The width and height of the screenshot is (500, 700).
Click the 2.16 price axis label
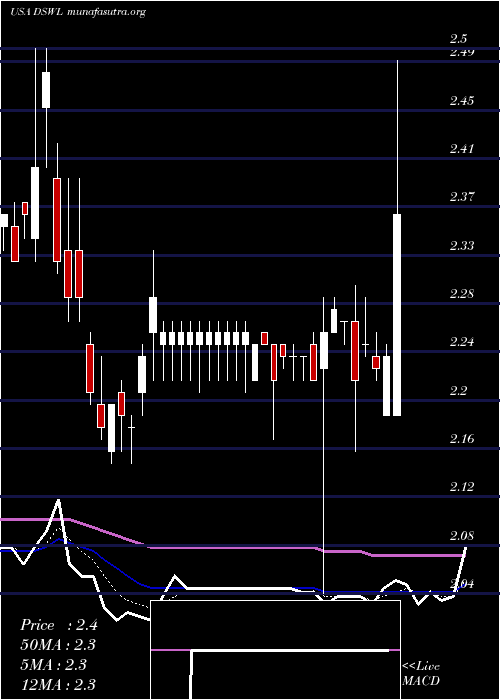[x=462, y=439]
